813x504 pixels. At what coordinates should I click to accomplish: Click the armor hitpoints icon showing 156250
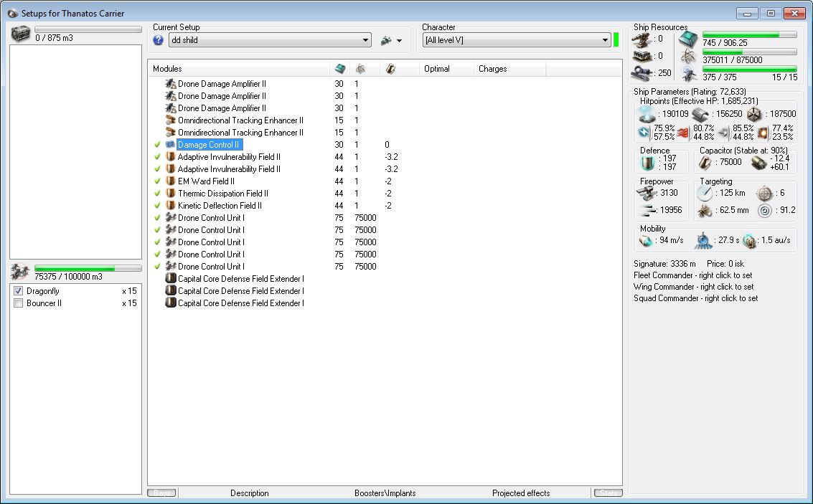tap(701, 114)
